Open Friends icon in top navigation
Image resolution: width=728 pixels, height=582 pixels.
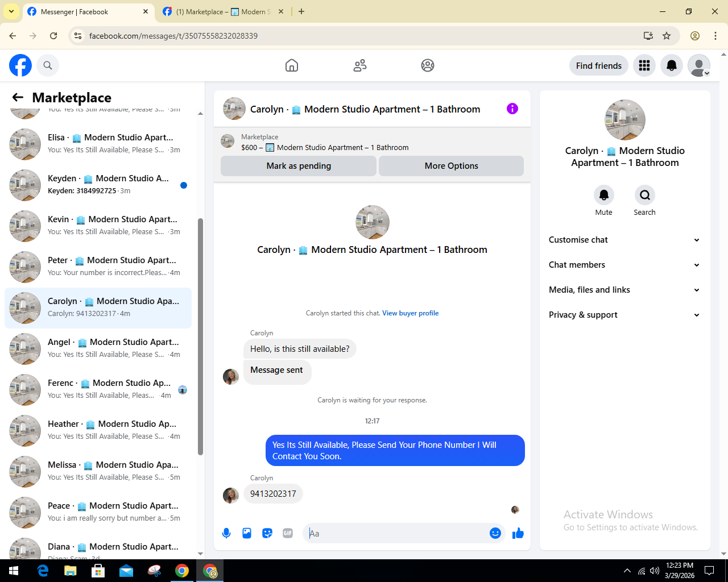(x=360, y=65)
